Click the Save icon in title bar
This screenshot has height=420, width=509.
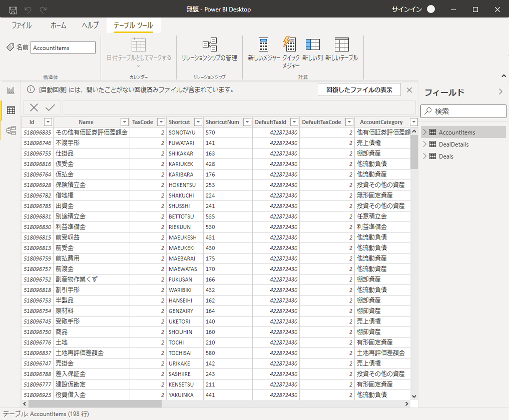(x=13, y=10)
